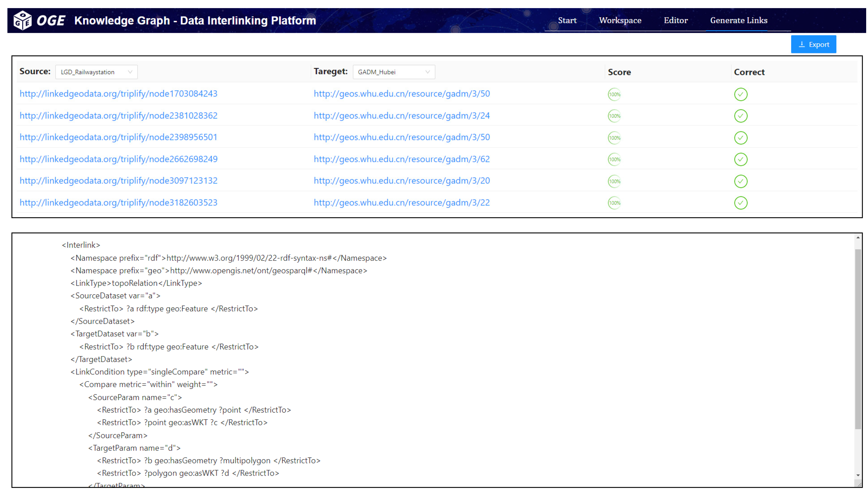Click scroll down arrow in XML panel
Screen dimensions: 868x495
858,475
